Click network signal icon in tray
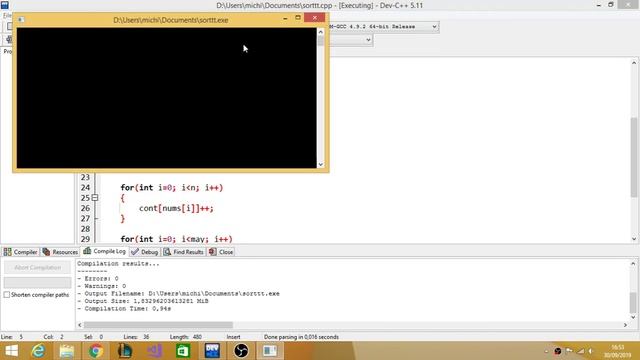Image resolution: width=640 pixels, height=360 pixels. (x=580, y=351)
